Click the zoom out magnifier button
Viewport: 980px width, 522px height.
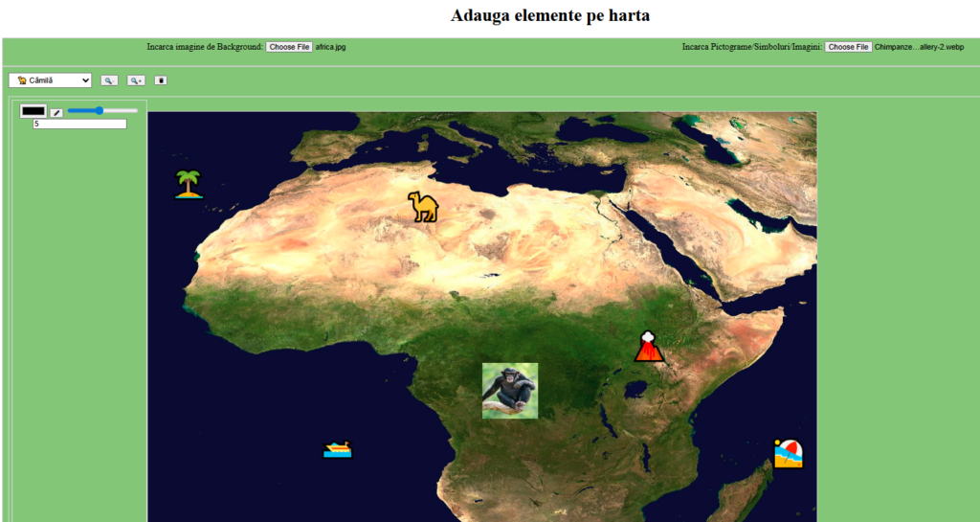tap(110, 80)
